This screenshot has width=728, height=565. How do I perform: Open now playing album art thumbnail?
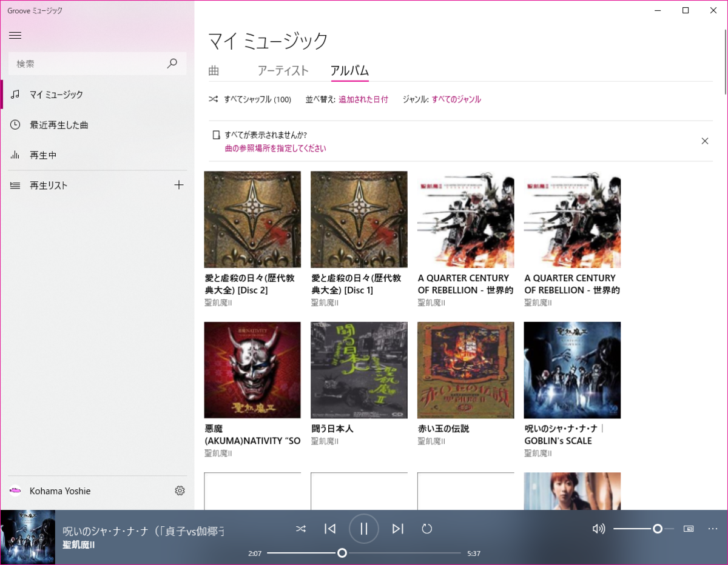[27, 537]
